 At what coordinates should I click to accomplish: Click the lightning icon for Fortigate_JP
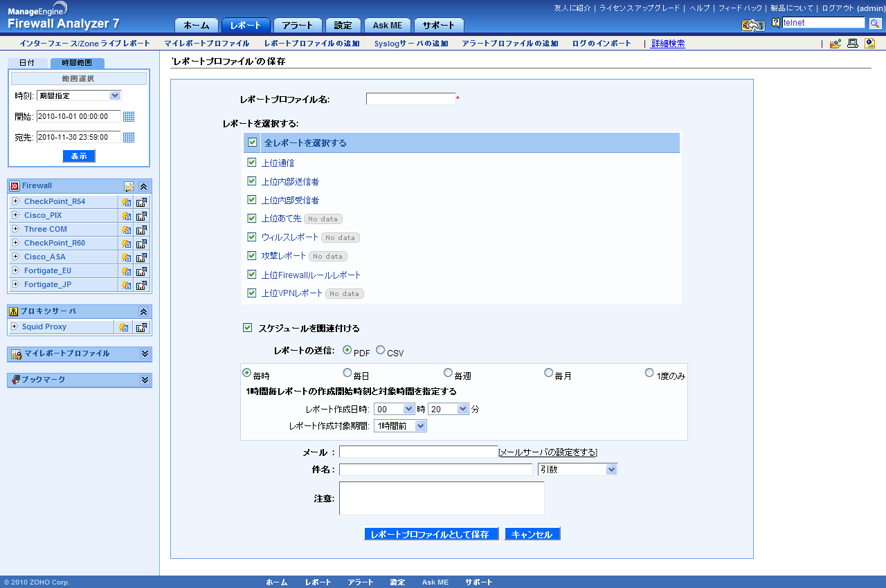pos(126,286)
